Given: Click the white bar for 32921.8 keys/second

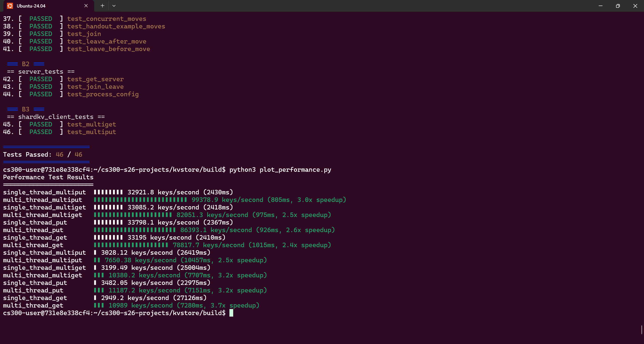Looking at the screenshot, I should (x=108, y=192).
